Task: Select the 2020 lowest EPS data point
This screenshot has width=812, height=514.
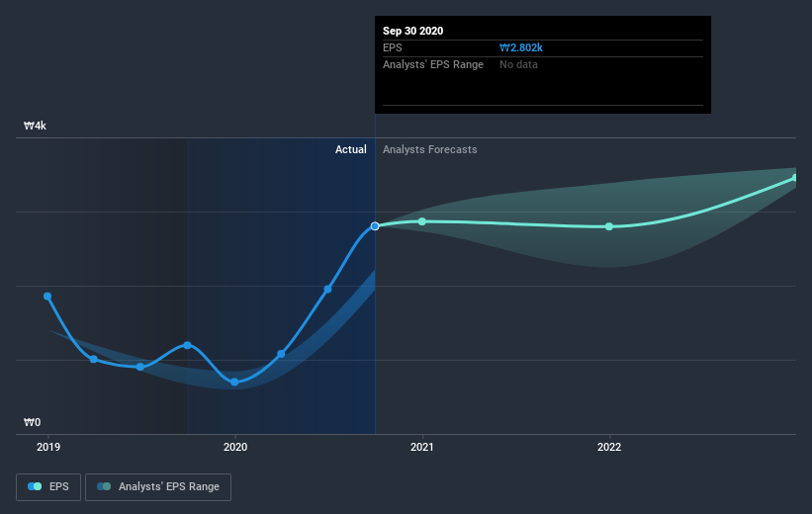Action: 234,382
